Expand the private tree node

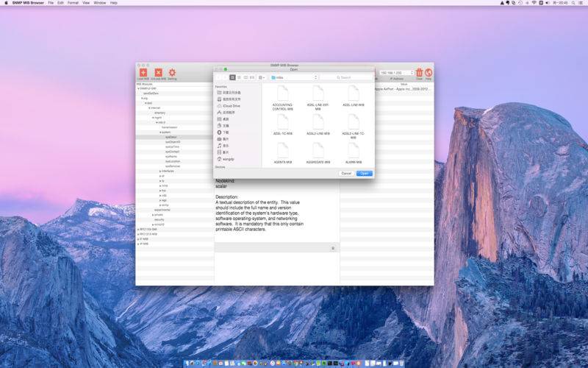tap(153, 215)
